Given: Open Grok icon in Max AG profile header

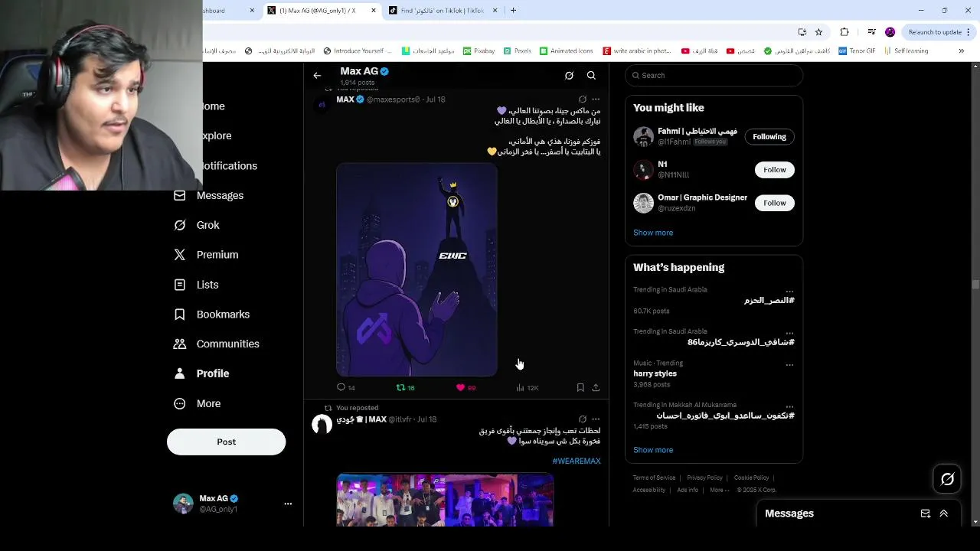Looking at the screenshot, I should pyautogui.click(x=569, y=76).
